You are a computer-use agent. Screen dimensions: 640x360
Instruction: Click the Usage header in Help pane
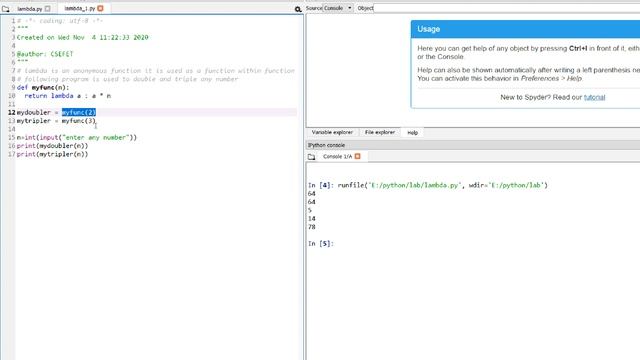tap(525, 29)
